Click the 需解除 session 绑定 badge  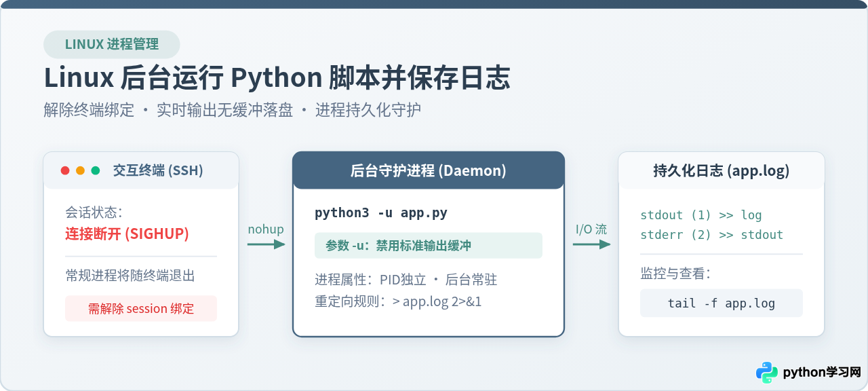(141, 308)
